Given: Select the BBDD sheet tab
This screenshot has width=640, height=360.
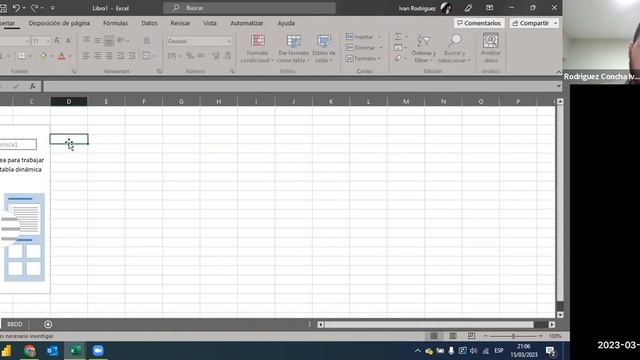Looking at the screenshot, I should [x=15, y=324].
